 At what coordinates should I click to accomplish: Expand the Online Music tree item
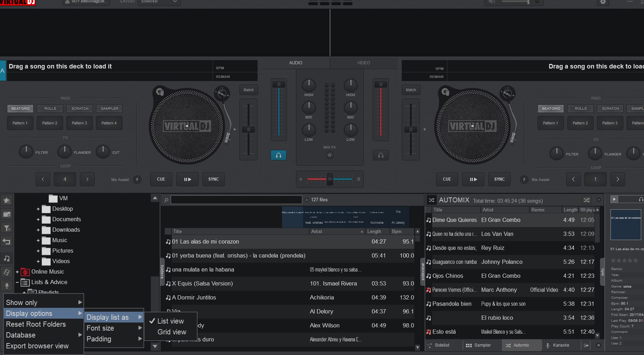coord(17,271)
